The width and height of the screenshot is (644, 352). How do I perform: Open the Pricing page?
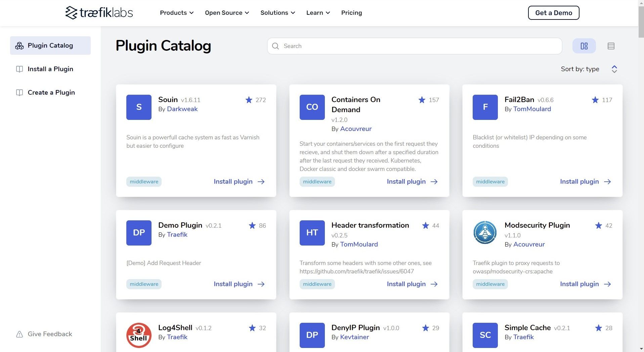[x=351, y=13]
